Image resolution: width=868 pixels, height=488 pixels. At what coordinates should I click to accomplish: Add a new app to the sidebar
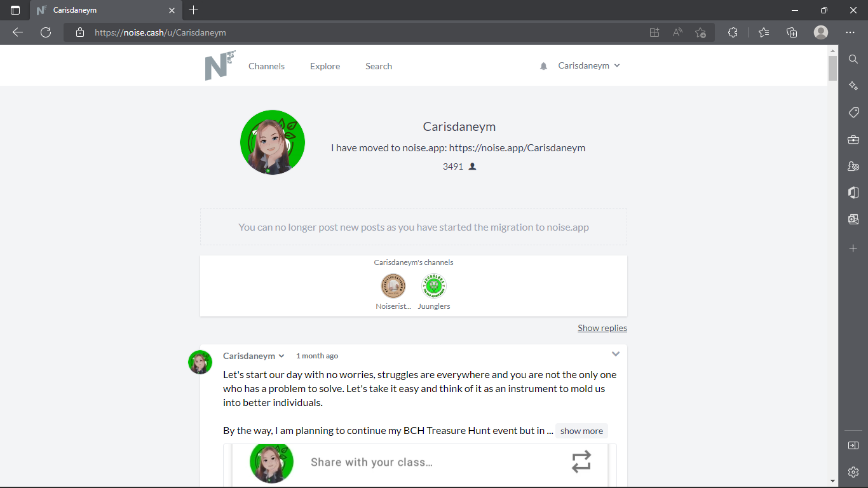tap(853, 248)
